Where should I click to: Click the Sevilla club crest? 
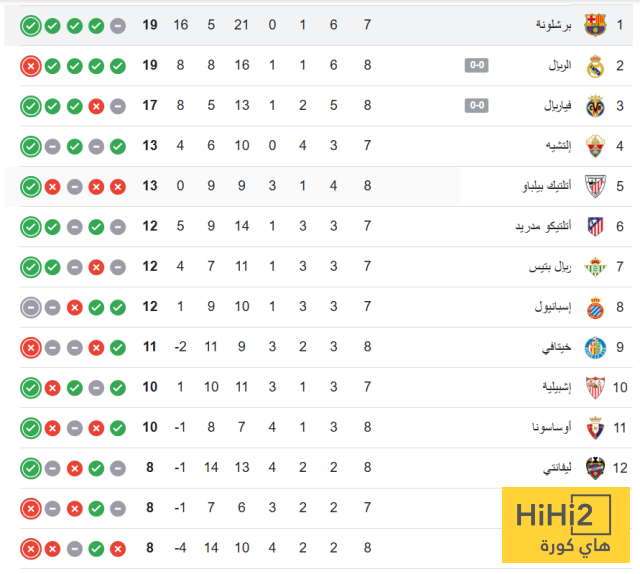point(595,388)
